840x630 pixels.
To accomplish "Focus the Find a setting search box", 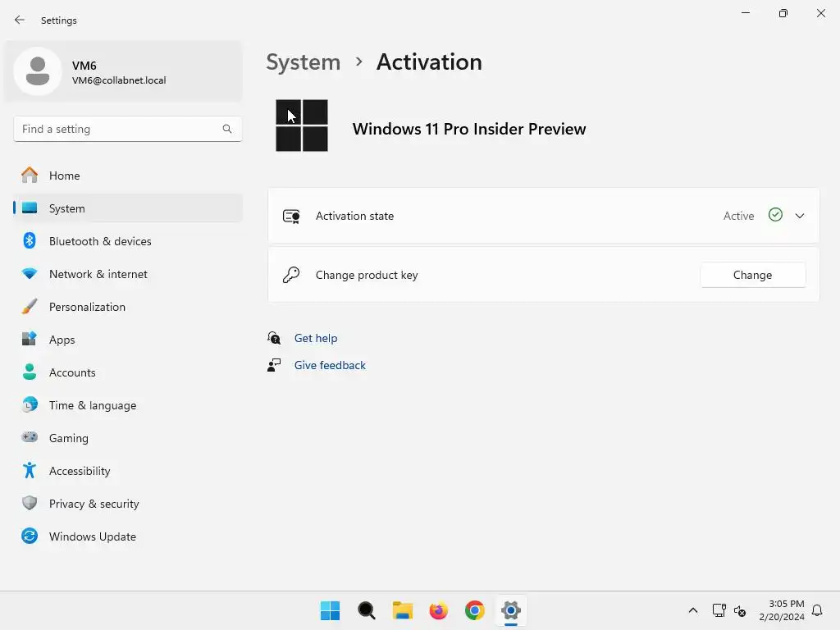I will point(127,129).
